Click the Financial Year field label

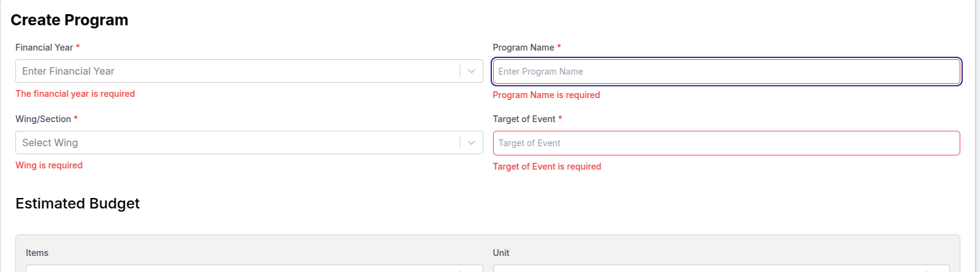click(x=44, y=47)
